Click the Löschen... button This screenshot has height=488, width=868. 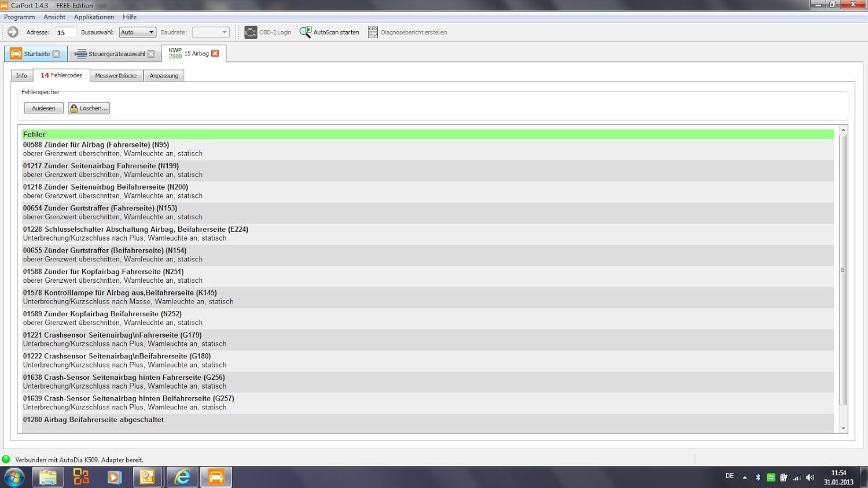coord(89,108)
